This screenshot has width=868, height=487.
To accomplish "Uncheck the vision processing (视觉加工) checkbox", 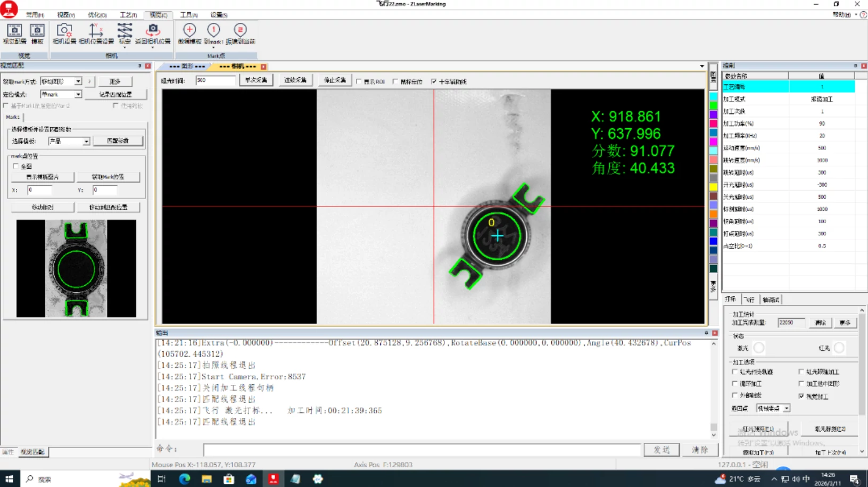I will click(x=801, y=396).
